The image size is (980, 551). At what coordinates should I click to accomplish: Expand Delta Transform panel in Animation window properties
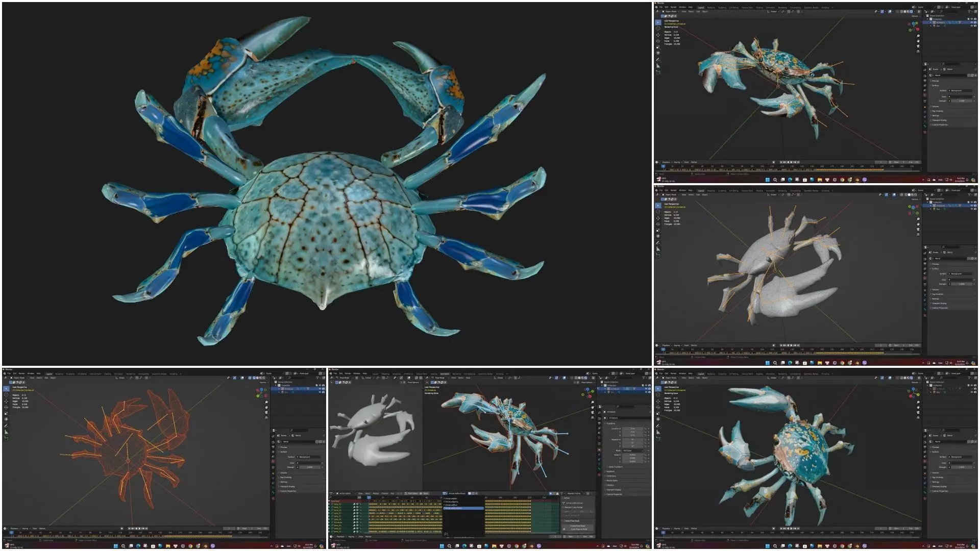click(616, 467)
